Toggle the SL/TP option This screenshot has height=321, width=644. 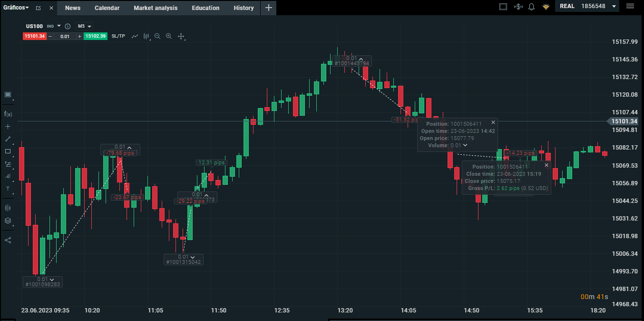[x=118, y=36]
